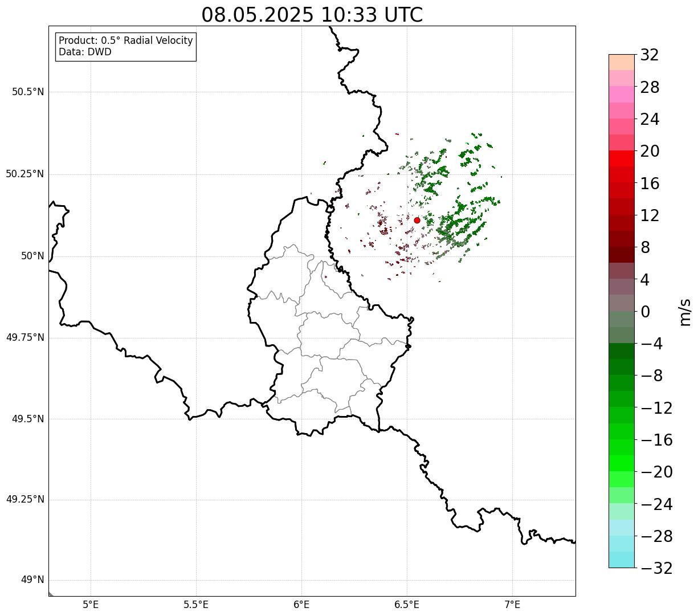Click the 50.25°N latitude label
Screen dimensions: 698x616
[25, 174]
